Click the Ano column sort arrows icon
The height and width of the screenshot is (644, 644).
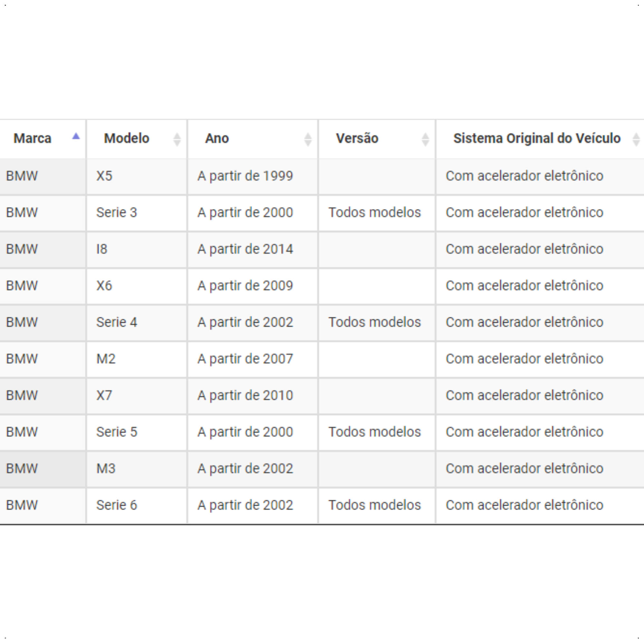pos(308,139)
